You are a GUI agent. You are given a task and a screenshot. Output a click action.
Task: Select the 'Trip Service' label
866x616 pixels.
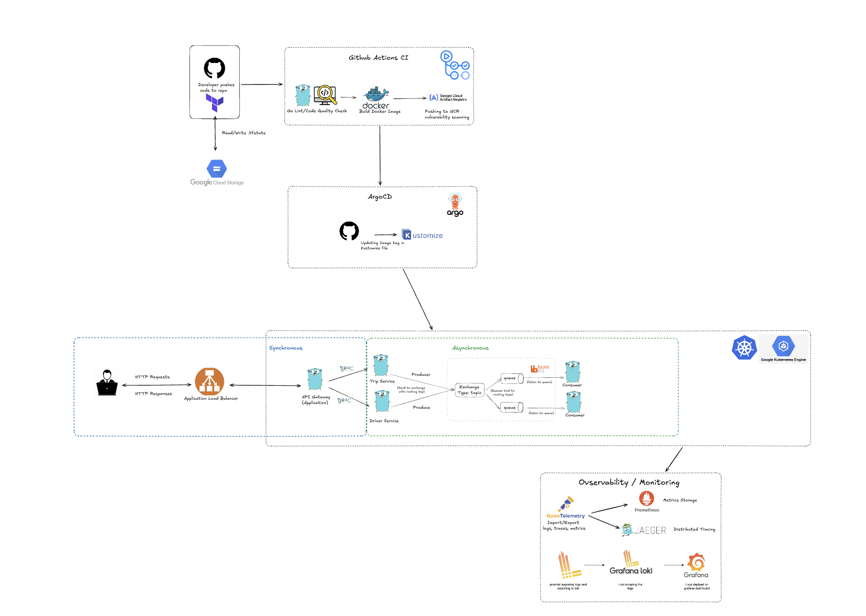pyautogui.click(x=382, y=381)
